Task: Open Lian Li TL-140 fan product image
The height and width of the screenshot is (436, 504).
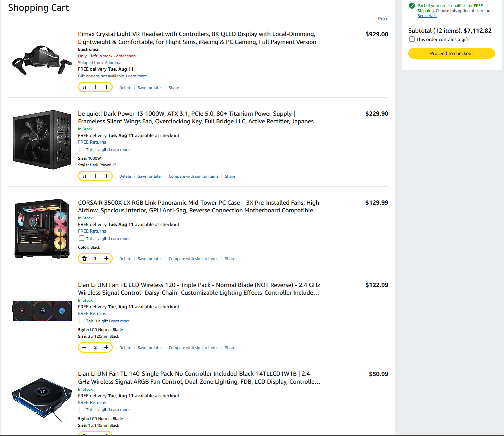Action: point(42,399)
